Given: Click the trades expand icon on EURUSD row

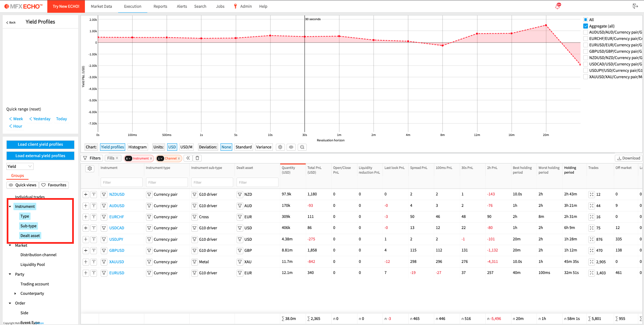Looking at the screenshot, I should click(x=592, y=273).
